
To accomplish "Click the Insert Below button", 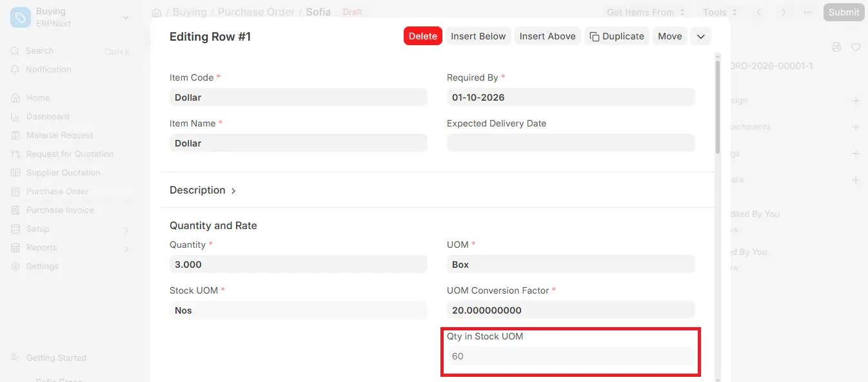I will pyautogui.click(x=478, y=36).
